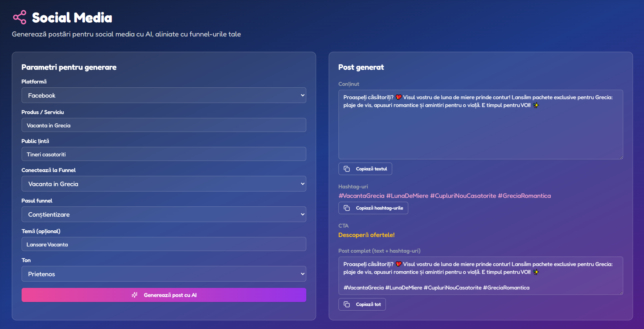Open the Platformă dropdown showing Facebook
The image size is (644, 329).
click(164, 95)
